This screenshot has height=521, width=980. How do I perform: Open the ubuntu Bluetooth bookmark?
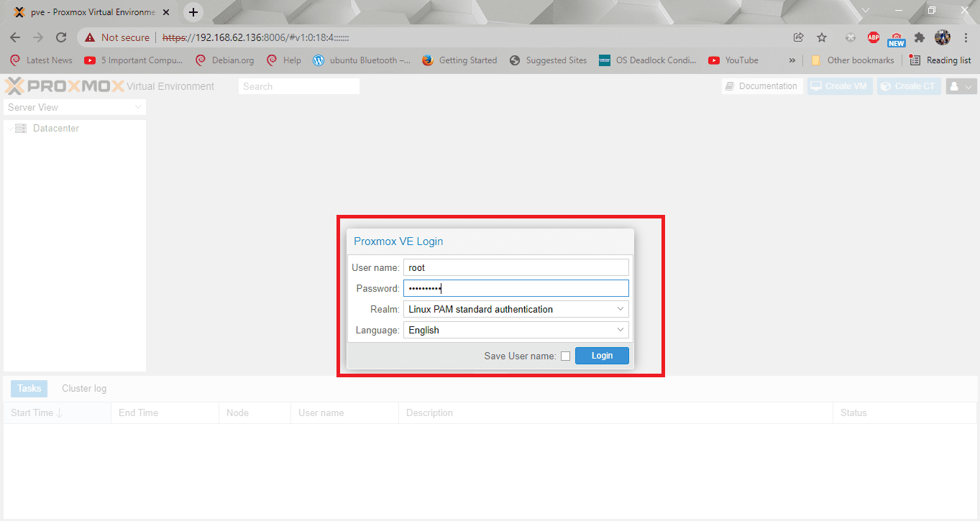coord(362,60)
